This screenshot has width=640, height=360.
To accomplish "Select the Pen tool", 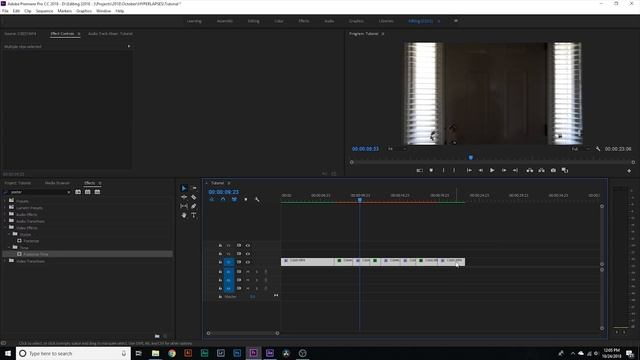I will click(x=194, y=206).
